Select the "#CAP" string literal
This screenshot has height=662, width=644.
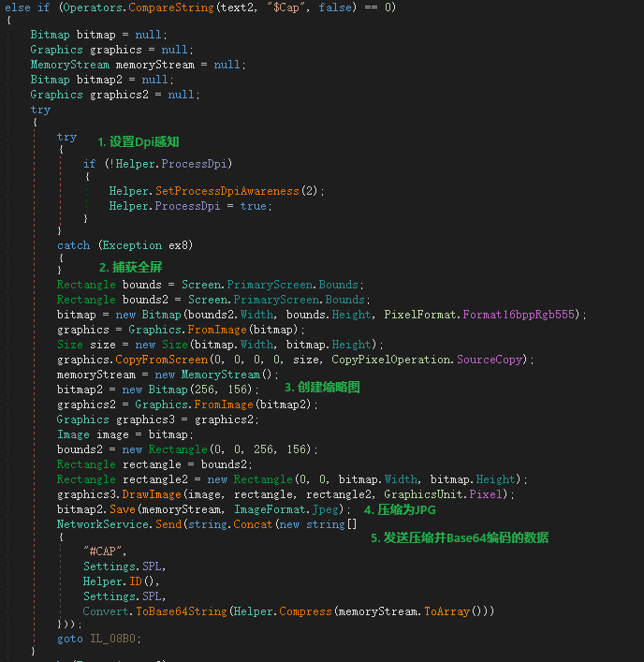(x=103, y=552)
